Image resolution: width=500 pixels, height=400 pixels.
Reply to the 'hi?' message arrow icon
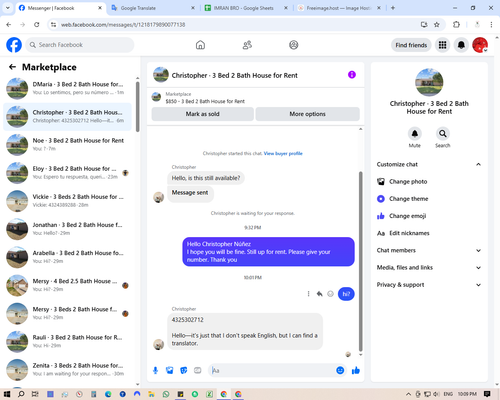point(319,294)
